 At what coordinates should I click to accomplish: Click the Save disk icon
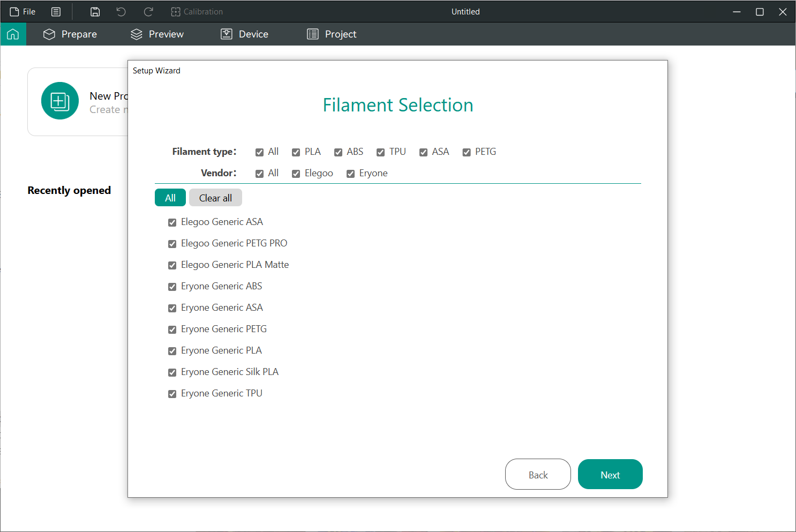(x=95, y=12)
